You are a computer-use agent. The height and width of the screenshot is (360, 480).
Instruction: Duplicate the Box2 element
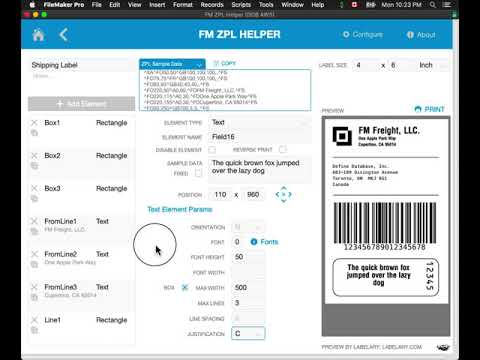point(34,166)
